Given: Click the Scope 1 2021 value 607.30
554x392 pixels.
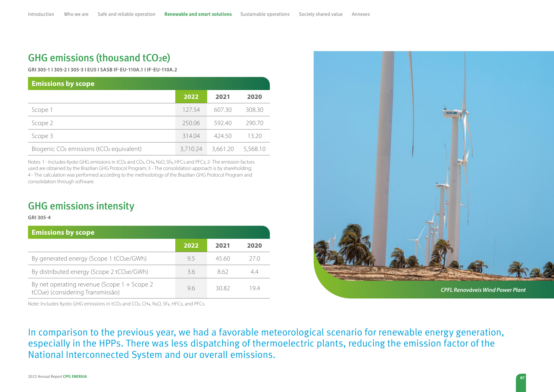Looking at the screenshot, I should [x=223, y=110].
